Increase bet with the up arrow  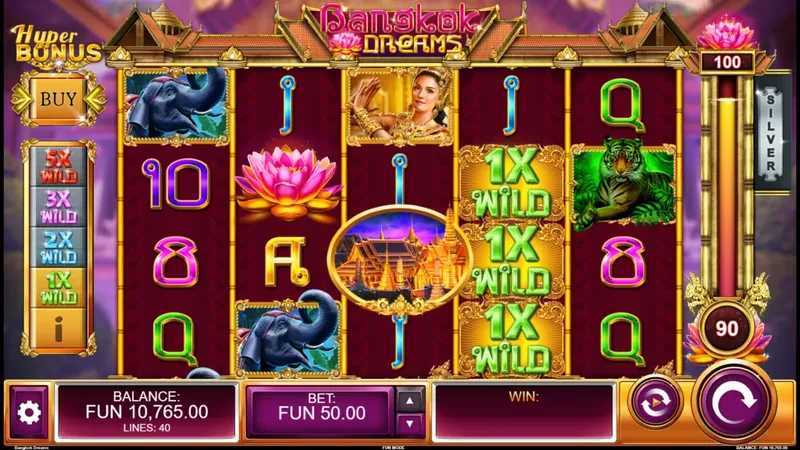pos(409,401)
